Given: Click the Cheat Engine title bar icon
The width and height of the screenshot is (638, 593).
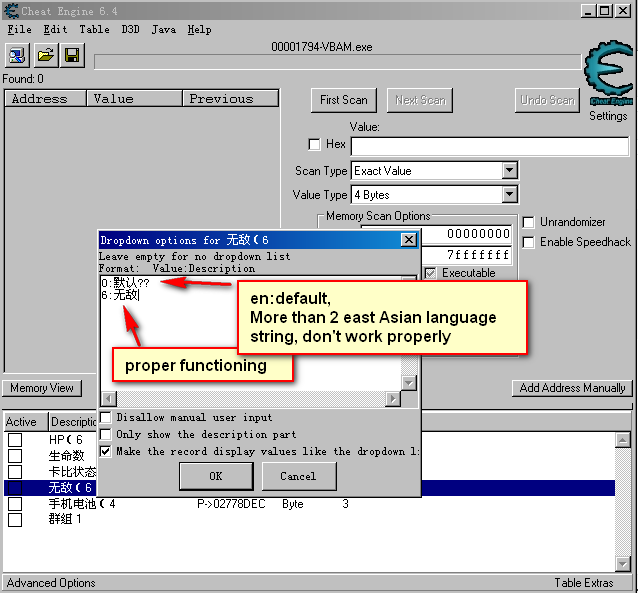Looking at the screenshot, I should (x=11, y=10).
